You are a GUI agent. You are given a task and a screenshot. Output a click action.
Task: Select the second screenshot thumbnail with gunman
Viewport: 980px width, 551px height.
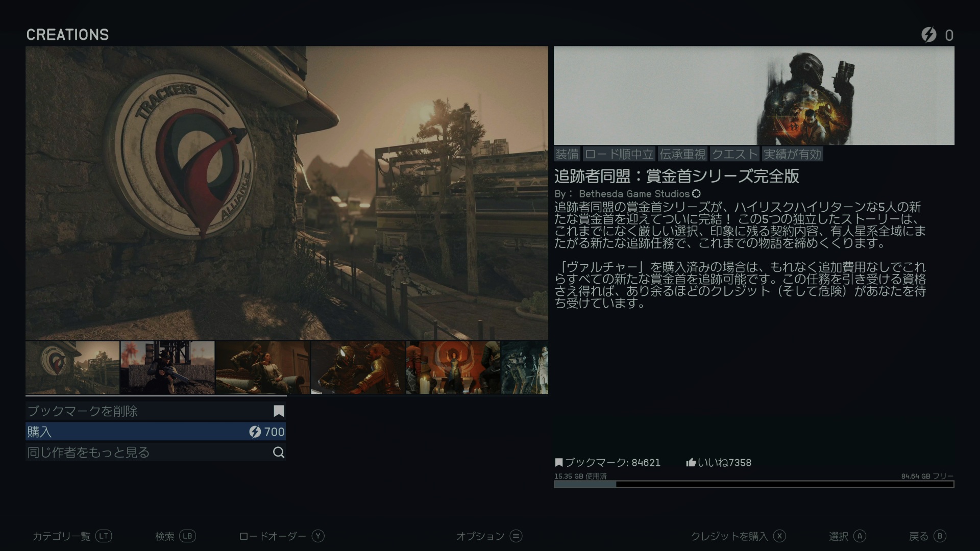click(x=167, y=368)
